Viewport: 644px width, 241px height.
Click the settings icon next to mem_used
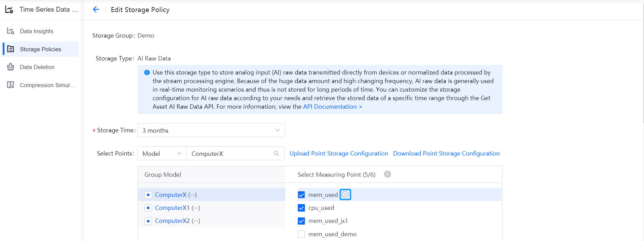point(345,195)
